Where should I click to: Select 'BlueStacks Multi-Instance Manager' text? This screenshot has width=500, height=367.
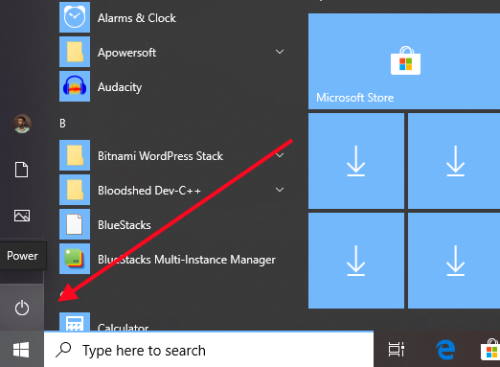pyautogui.click(x=187, y=259)
